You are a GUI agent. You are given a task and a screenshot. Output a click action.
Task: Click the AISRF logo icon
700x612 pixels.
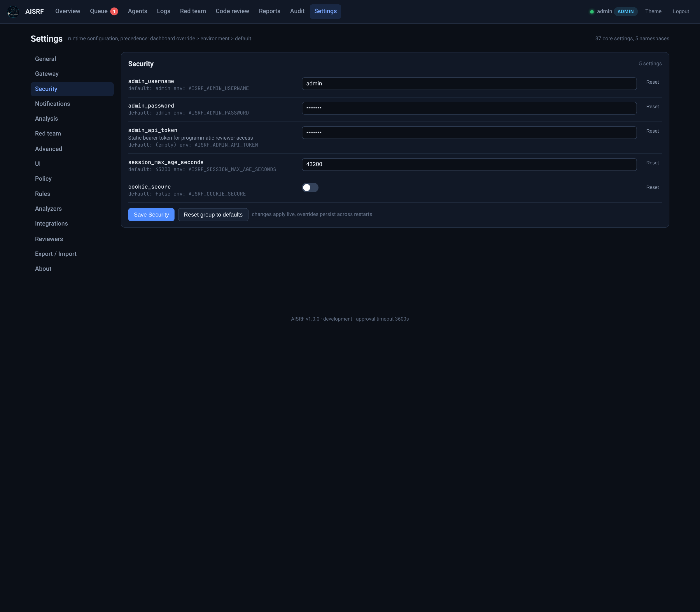click(x=13, y=12)
